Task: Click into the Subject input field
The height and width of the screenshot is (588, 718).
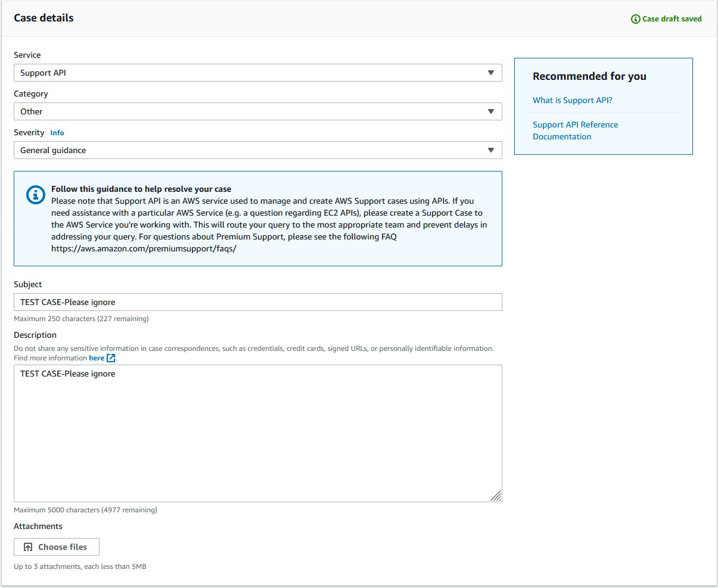Action: (x=257, y=302)
